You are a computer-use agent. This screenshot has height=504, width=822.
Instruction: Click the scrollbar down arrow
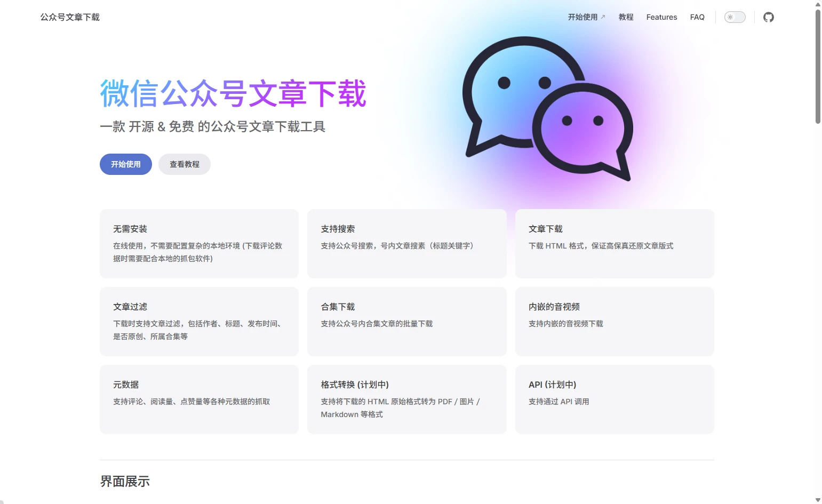click(x=818, y=500)
